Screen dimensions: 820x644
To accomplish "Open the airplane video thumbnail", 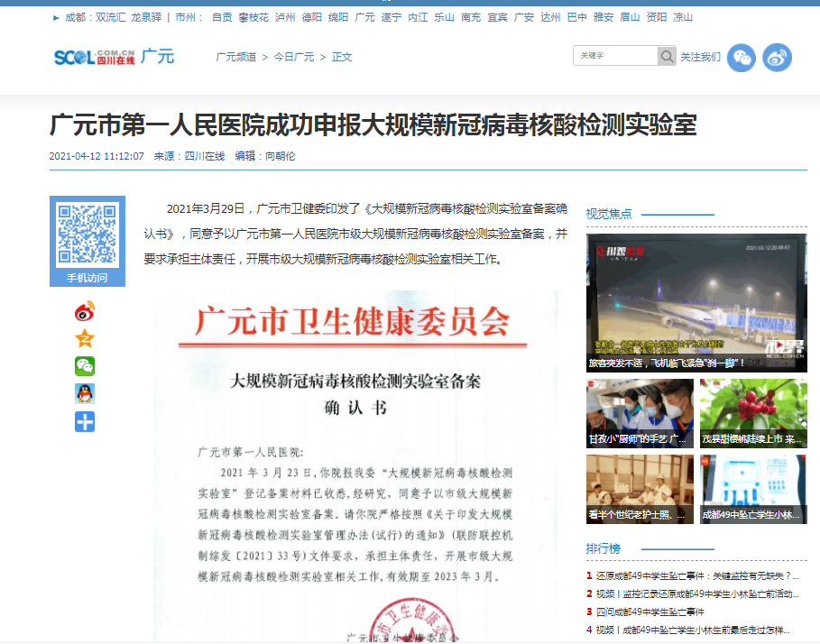I will tap(696, 302).
